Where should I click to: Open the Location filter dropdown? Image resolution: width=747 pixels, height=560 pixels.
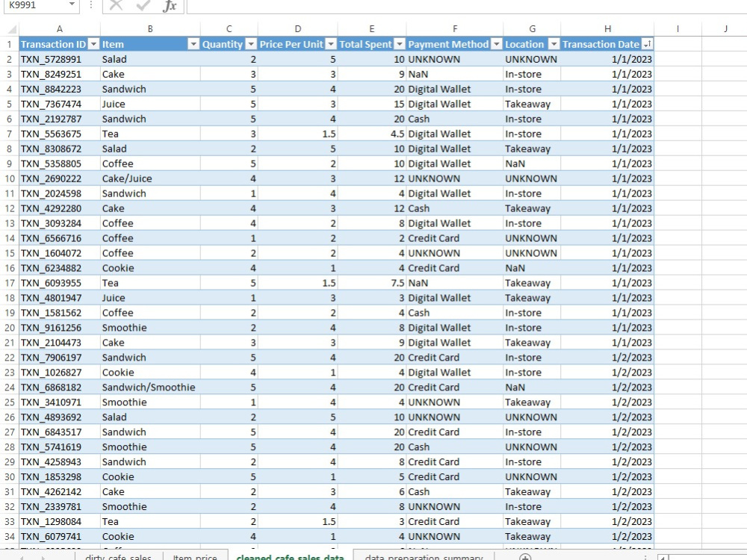pos(554,44)
